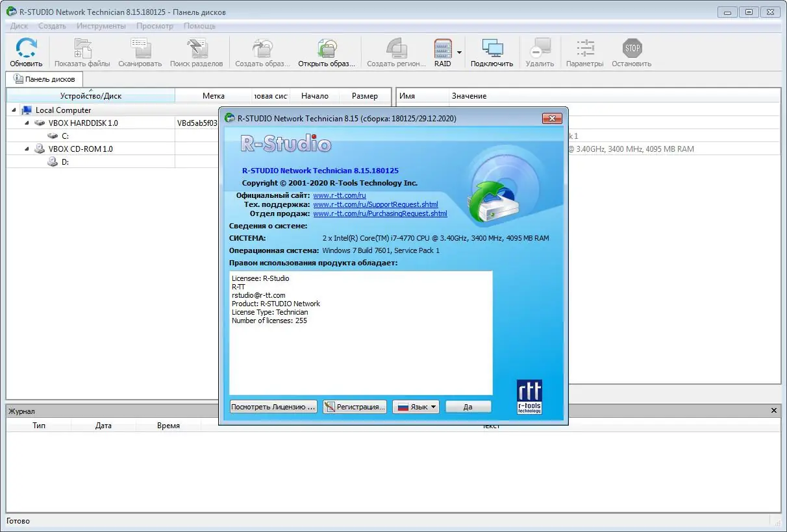Select the C: drive in the device tree
The image size is (787, 532).
coord(64,136)
